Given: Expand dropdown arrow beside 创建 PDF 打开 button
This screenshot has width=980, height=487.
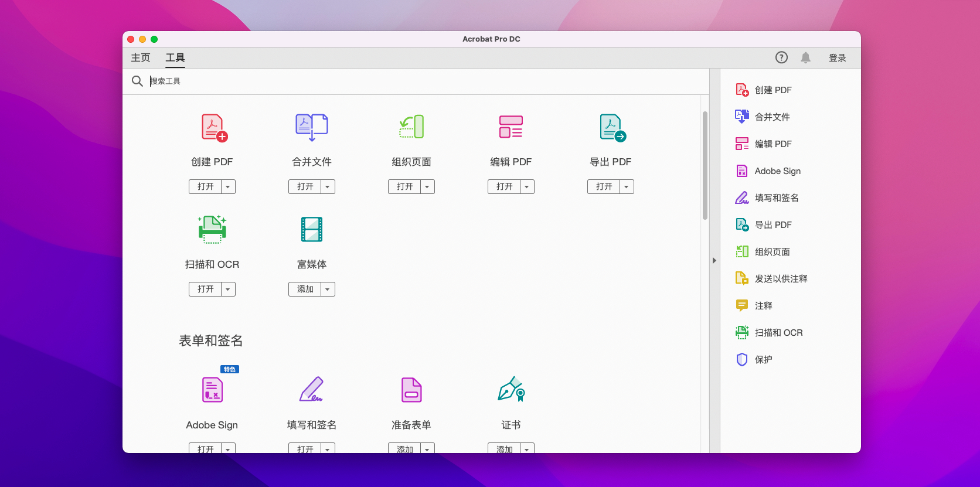Looking at the screenshot, I should pyautogui.click(x=228, y=187).
